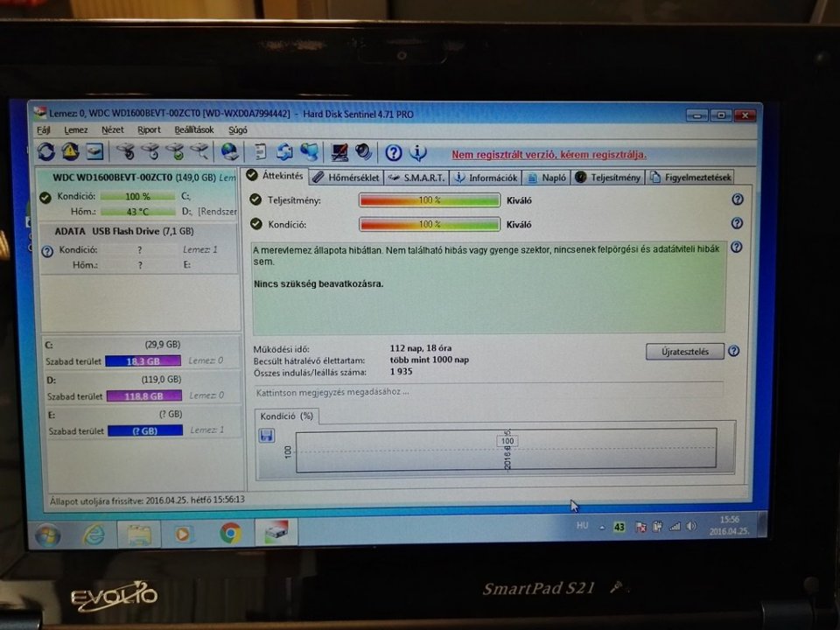Open the Fájl menu
The image size is (840, 630).
point(44,130)
